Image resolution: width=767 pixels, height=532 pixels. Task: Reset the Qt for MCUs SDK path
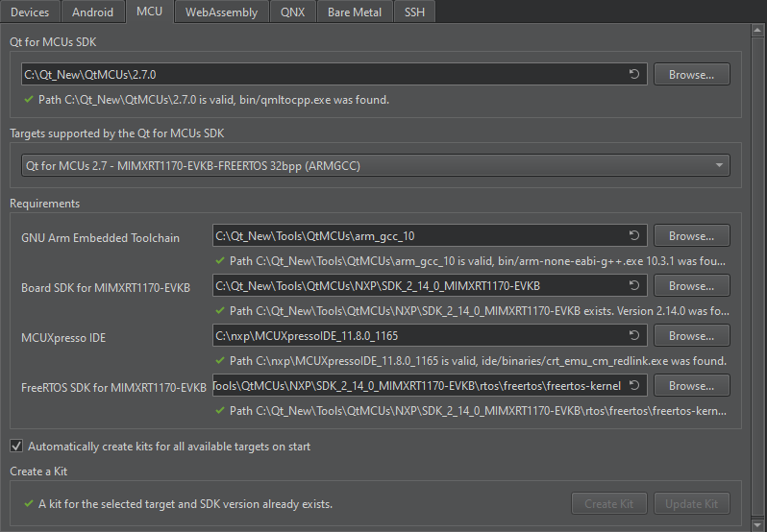click(x=634, y=75)
